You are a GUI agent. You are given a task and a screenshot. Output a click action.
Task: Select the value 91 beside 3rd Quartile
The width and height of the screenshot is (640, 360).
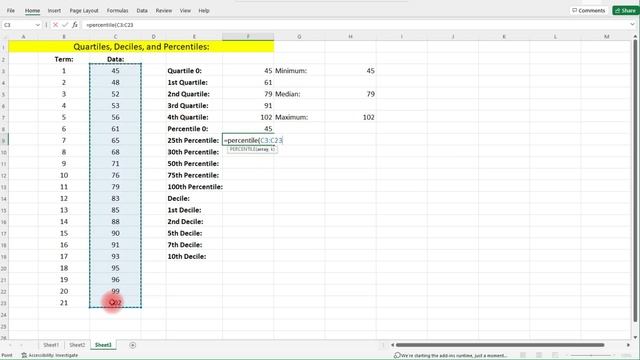248,106
